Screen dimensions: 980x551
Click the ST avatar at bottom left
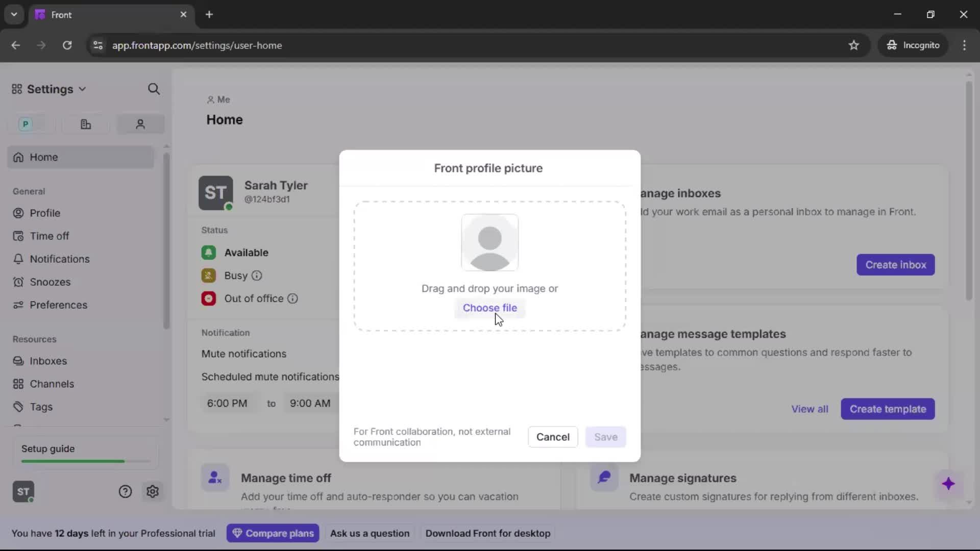pos(23,491)
